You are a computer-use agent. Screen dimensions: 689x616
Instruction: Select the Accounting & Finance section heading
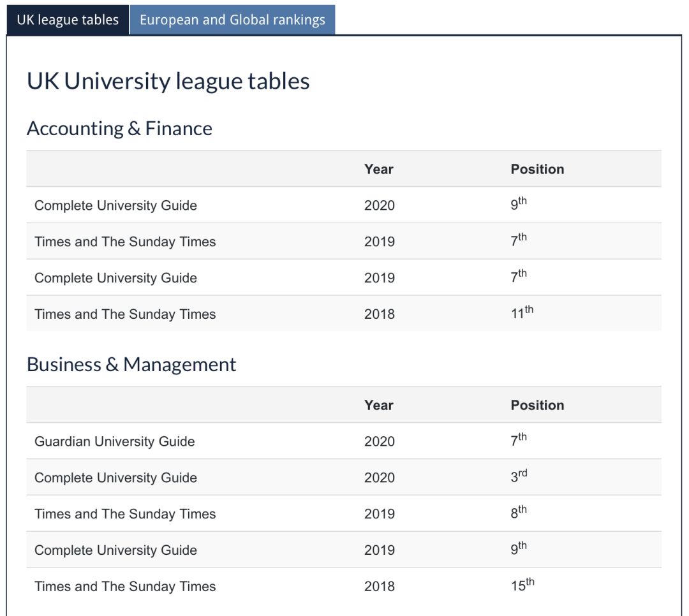pyautogui.click(x=119, y=129)
